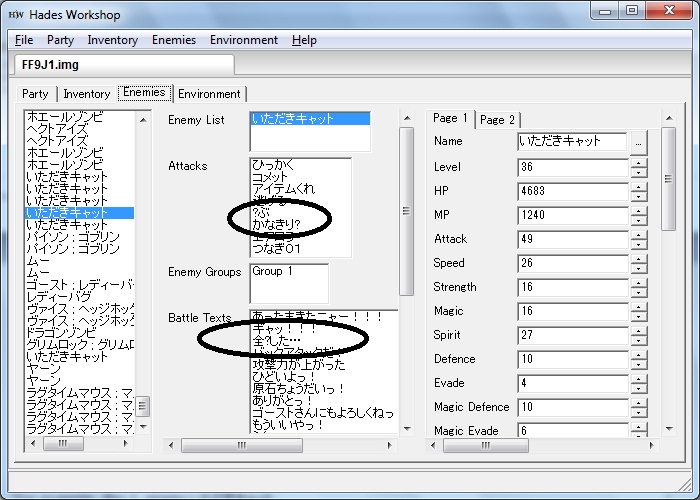Open the Help menu
The height and width of the screenshot is (500, 700).
(304, 40)
